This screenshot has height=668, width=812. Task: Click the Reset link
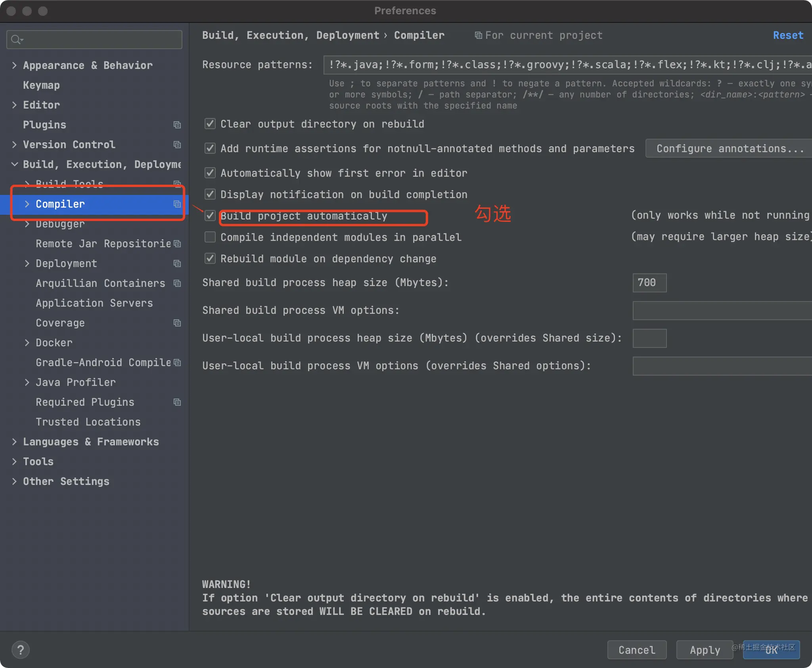pos(788,35)
